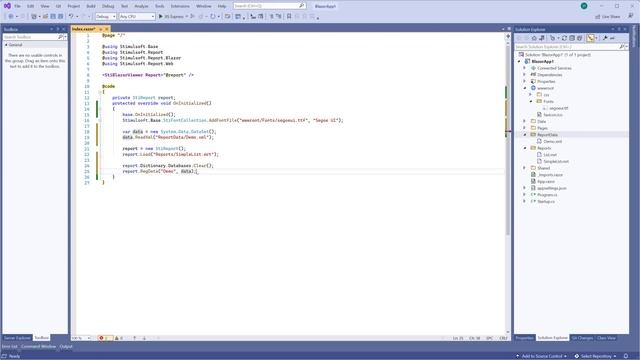Open the Debug menu
Screen dimensions: 640x360
pyautogui.click(x=108, y=6)
